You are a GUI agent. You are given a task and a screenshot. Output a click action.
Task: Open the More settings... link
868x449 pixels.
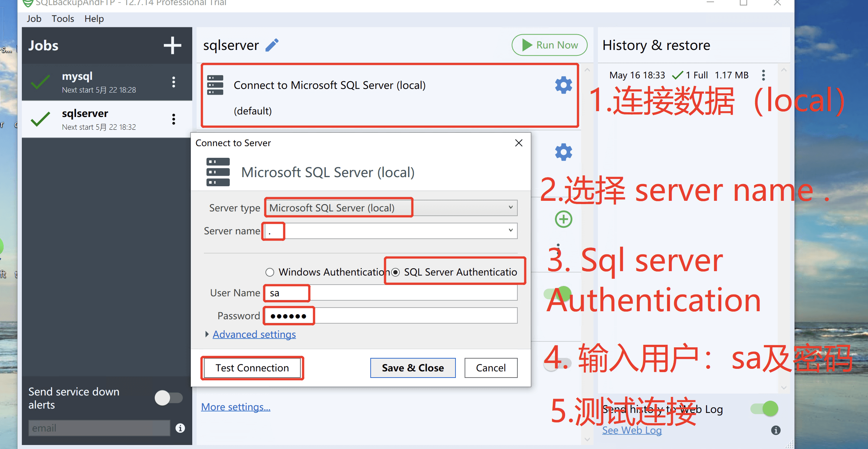(236, 407)
